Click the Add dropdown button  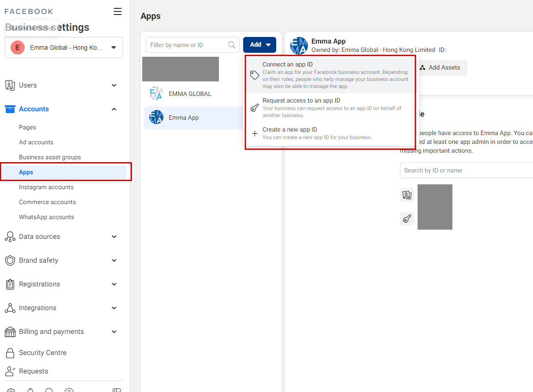(259, 45)
